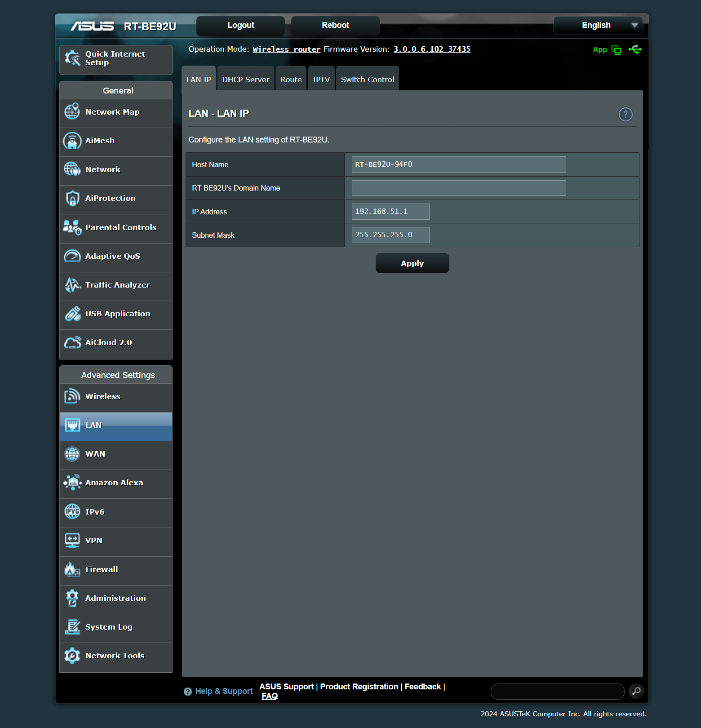
Task: Click the green network status icon beside App
Action: (x=617, y=50)
